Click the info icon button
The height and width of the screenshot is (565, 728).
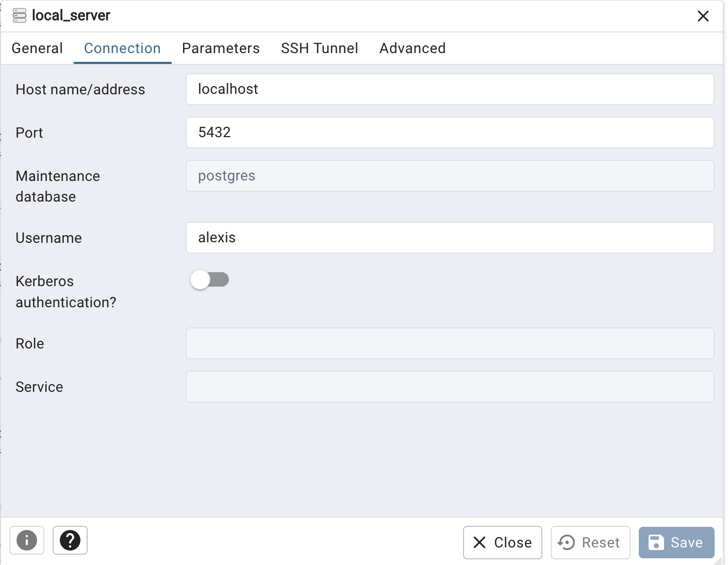point(27,540)
